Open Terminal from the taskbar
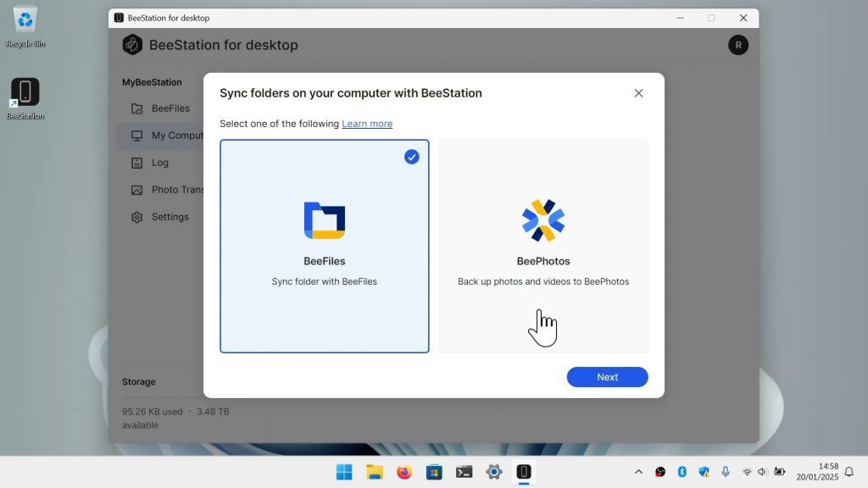The width and height of the screenshot is (868, 488). click(x=464, y=472)
